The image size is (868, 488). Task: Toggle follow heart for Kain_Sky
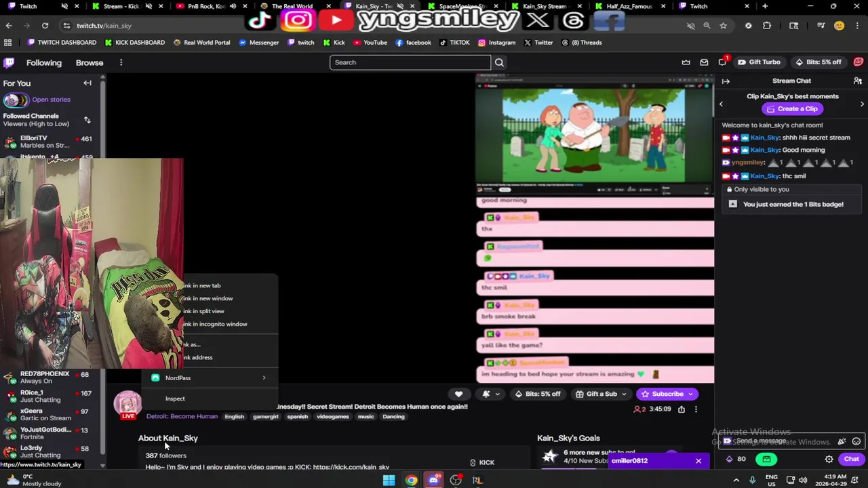pos(458,394)
